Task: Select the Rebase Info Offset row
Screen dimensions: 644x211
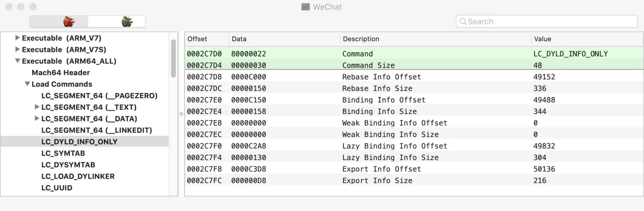Action: tap(381, 77)
